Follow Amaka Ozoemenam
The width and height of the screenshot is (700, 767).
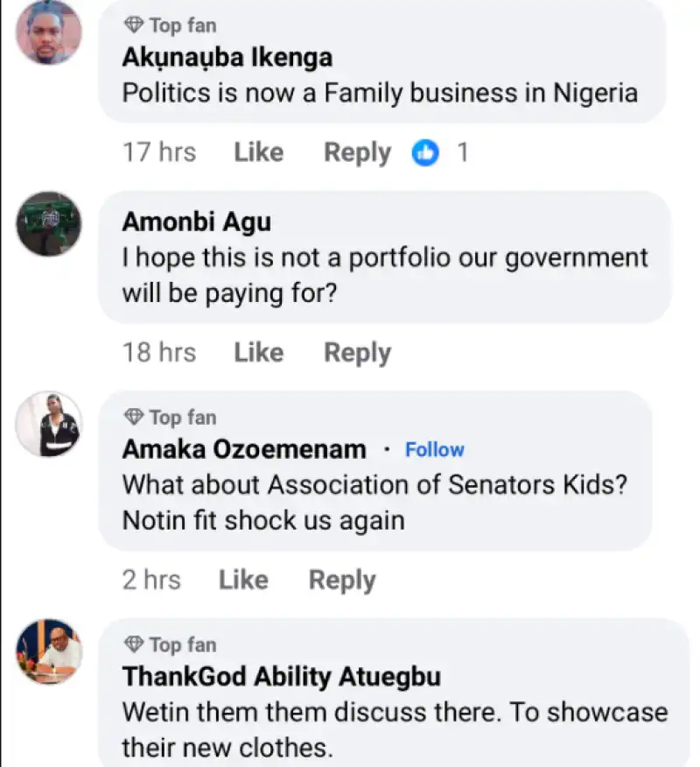pos(434,450)
